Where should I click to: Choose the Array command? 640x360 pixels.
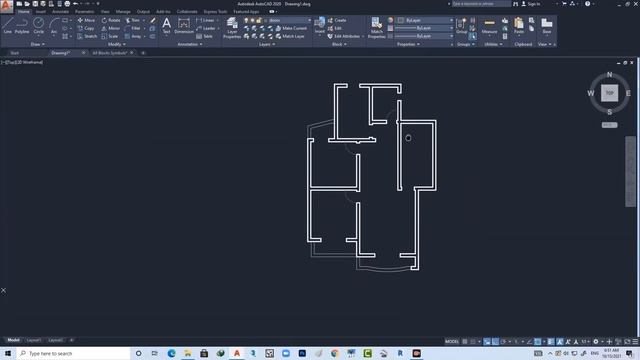(133, 36)
